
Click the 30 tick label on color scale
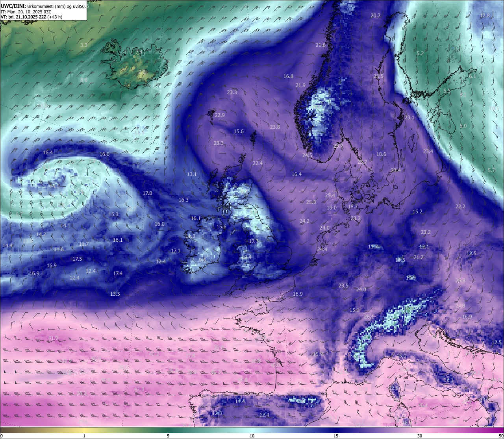(420, 436)
